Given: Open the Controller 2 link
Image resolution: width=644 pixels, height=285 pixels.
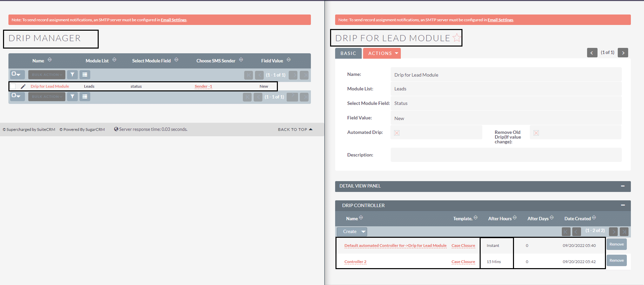Looking at the screenshot, I should click(x=355, y=262).
